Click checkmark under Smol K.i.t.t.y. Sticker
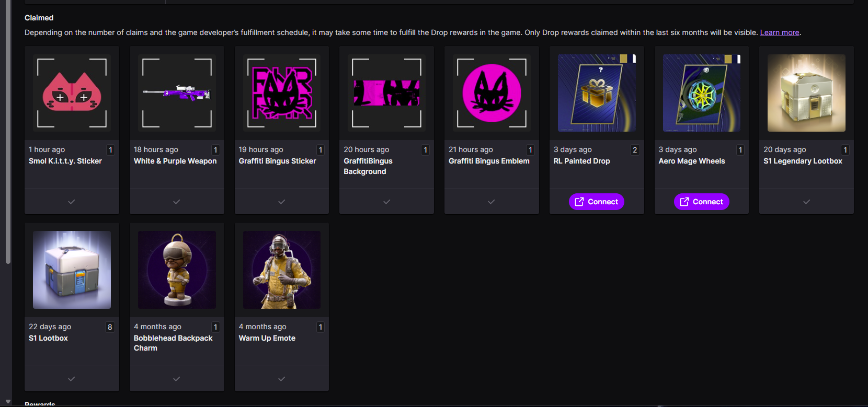This screenshot has height=407, width=868. point(72,202)
